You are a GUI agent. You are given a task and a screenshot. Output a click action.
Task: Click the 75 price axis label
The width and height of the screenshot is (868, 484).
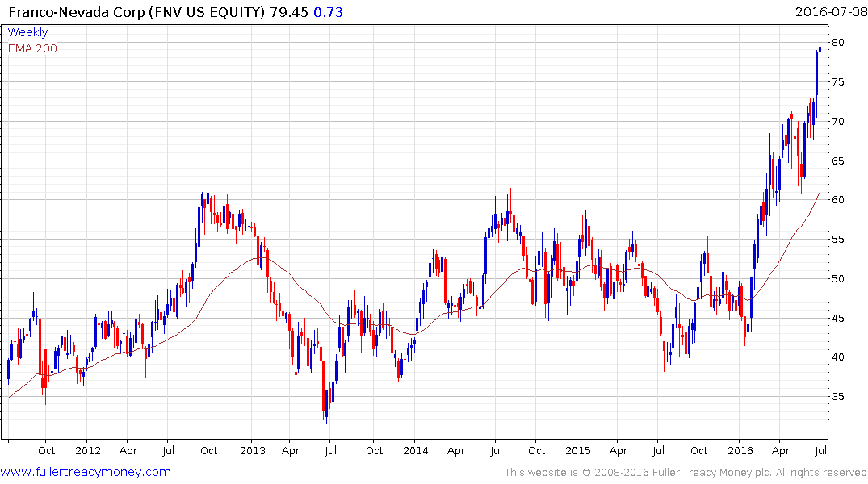(x=837, y=81)
